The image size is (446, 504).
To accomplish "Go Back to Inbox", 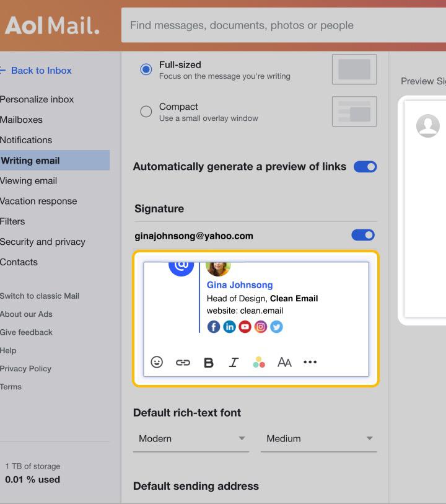I will coord(36,71).
